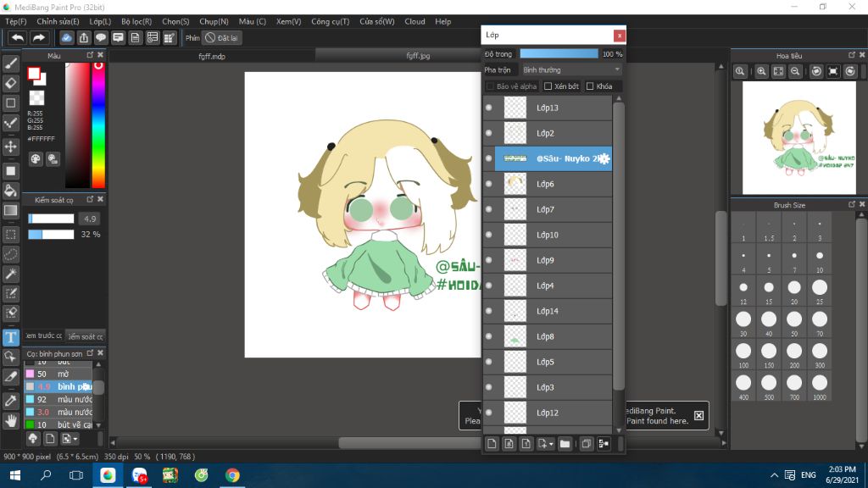Open the Tệp(F) menu

(16, 21)
